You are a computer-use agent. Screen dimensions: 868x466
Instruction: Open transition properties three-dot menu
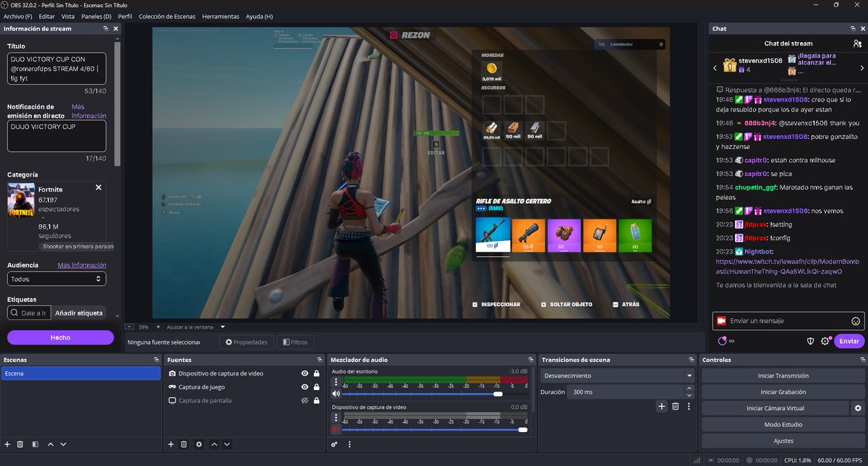(x=689, y=407)
